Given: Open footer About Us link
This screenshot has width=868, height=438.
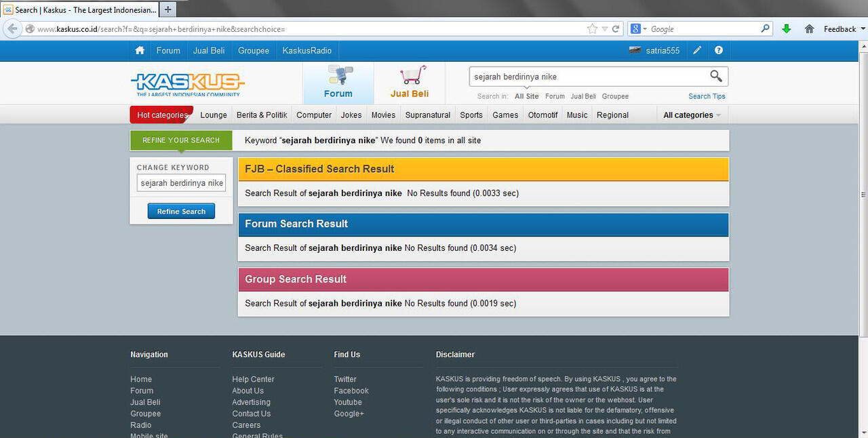Looking at the screenshot, I should 248,391.
